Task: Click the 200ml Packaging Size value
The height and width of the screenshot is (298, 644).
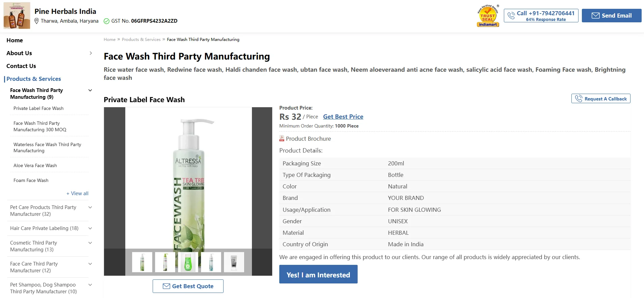Action: point(396,163)
